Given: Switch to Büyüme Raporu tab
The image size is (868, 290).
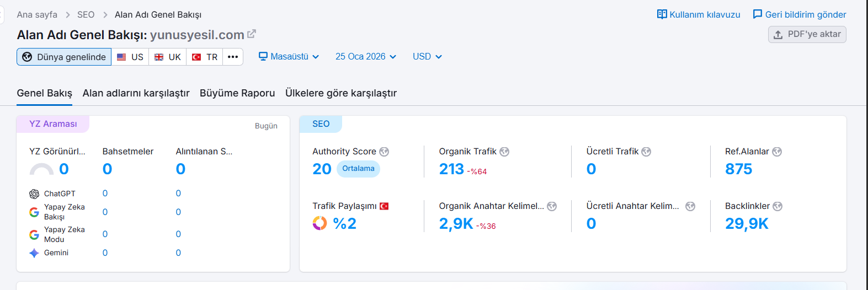Looking at the screenshot, I should (x=237, y=93).
